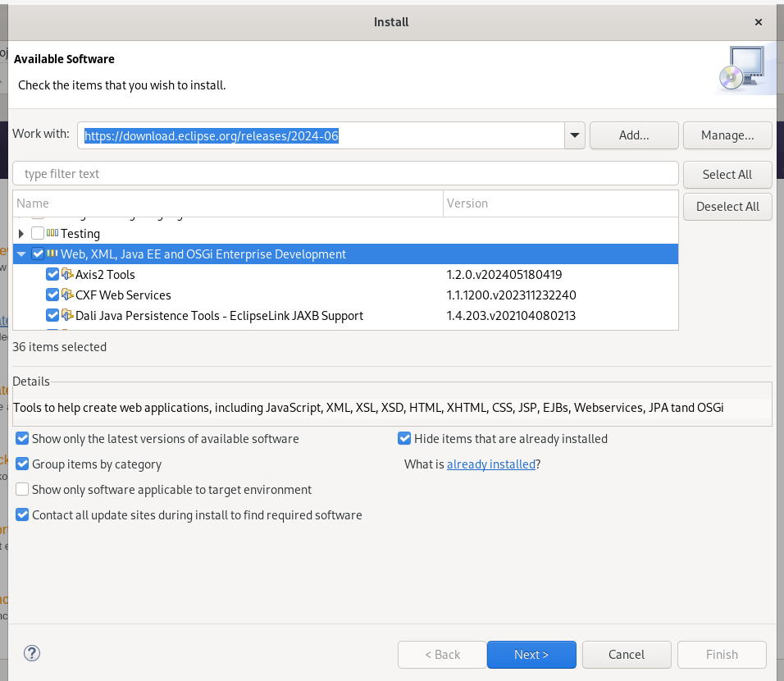Enable Show only software applicable to target environment
Image resolution: width=784 pixels, height=681 pixels.
(x=22, y=489)
